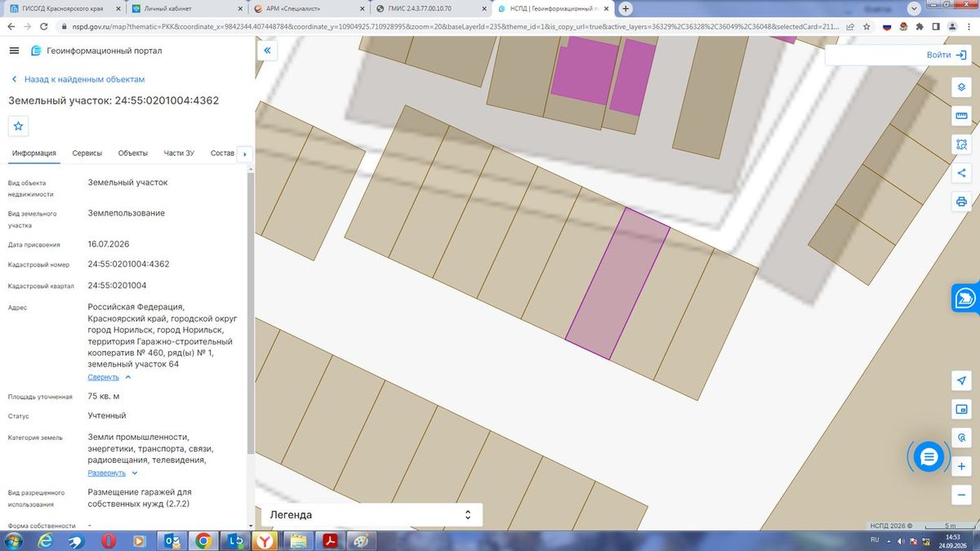This screenshot has height=551, width=980.
Task: Launch Outlook from the taskbar
Action: pos(172,541)
